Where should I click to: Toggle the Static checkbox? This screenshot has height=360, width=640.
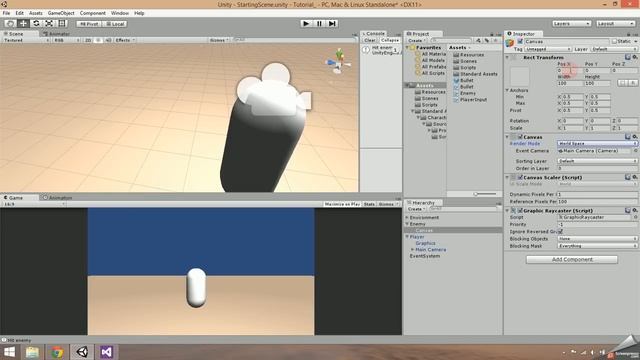tap(614, 41)
